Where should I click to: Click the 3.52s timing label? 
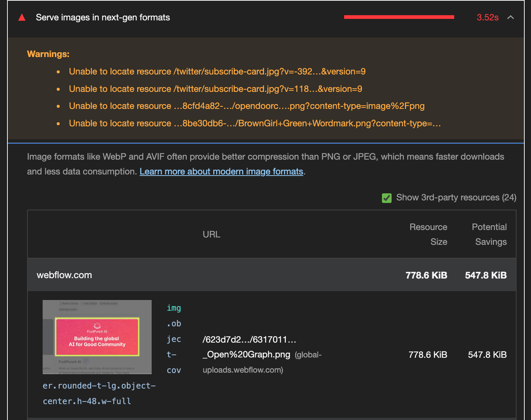[x=487, y=17]
